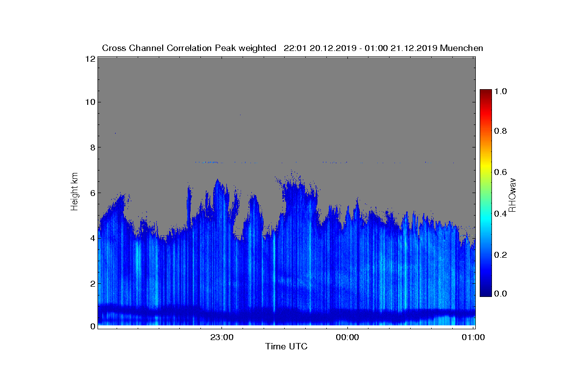Pick the dark red top of colorbar
Viewport: 588px width, 392px height.
[x=485, y=92]
